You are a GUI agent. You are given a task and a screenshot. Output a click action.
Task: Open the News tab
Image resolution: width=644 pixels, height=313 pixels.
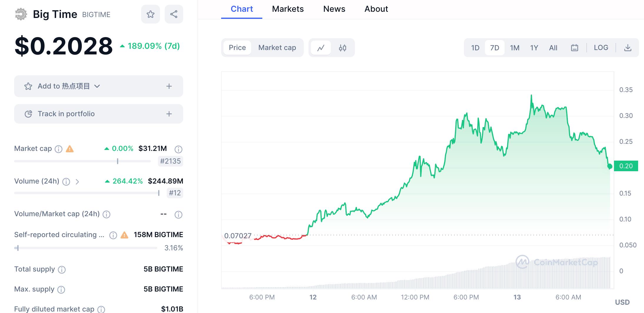334,9
